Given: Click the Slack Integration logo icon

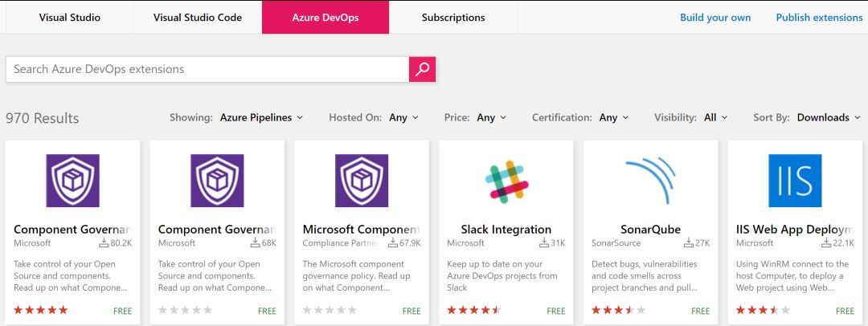Looking at the screenshot, I should pyautogui.click(x=506, y=181).
